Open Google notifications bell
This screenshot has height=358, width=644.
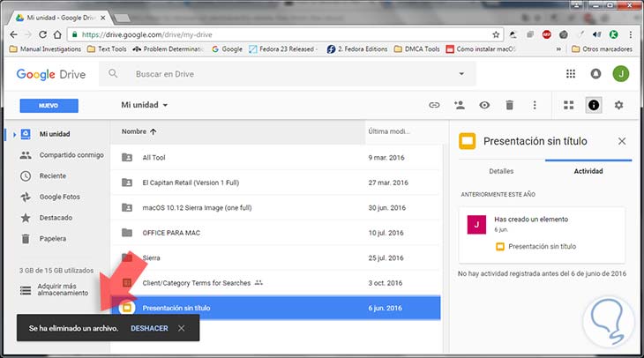[595, 74]
